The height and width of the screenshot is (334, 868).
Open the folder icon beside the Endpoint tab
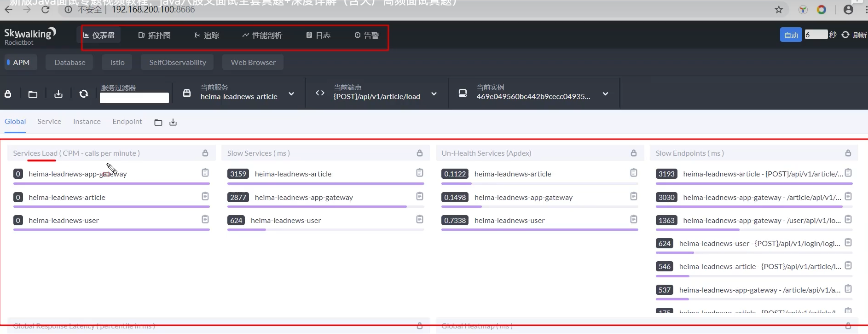[x=158, y=122]
